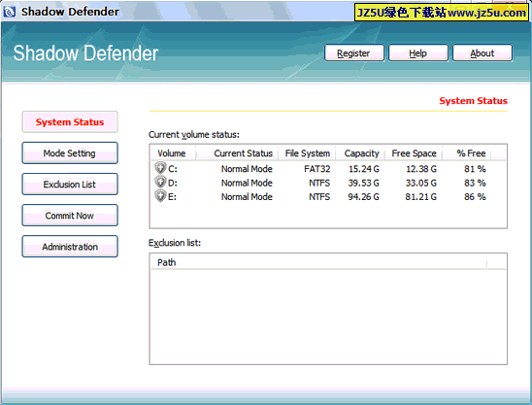Sort by the % Free column header
The image size is (532, 405).
(467, 153)
